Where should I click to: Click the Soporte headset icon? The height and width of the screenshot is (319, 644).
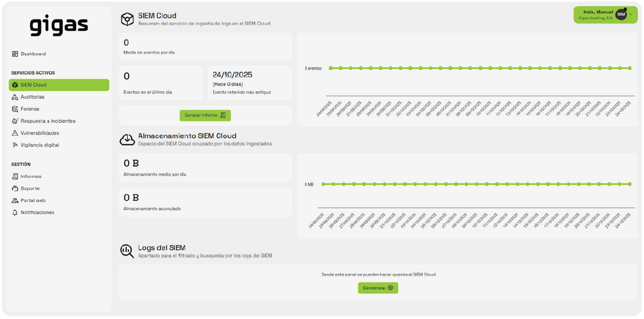tap(15, 188)
